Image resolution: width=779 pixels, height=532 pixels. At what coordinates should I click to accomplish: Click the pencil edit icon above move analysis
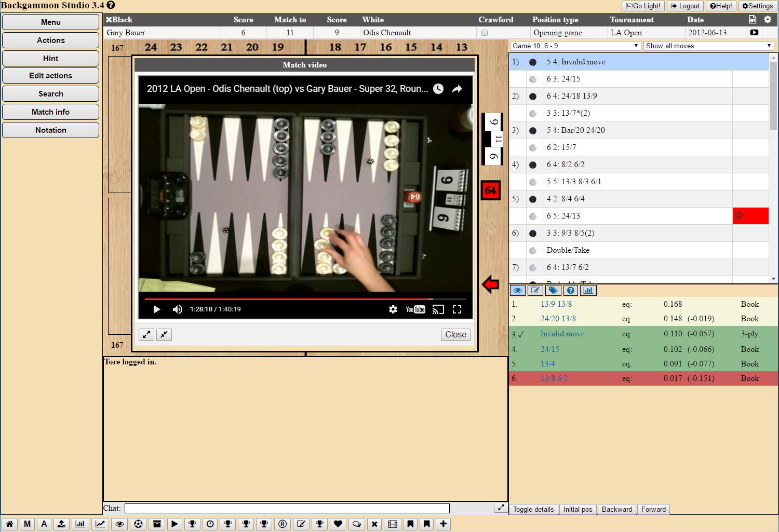coord(535,290)
